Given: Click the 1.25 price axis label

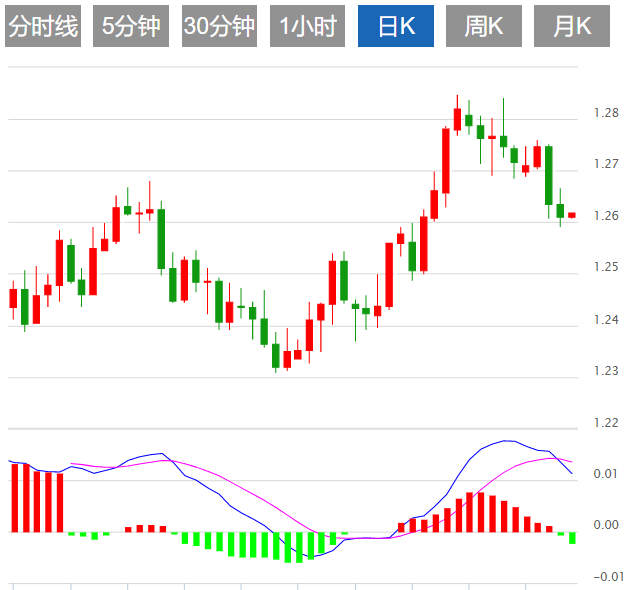Looking at the screenshot, I should point(606,267).
